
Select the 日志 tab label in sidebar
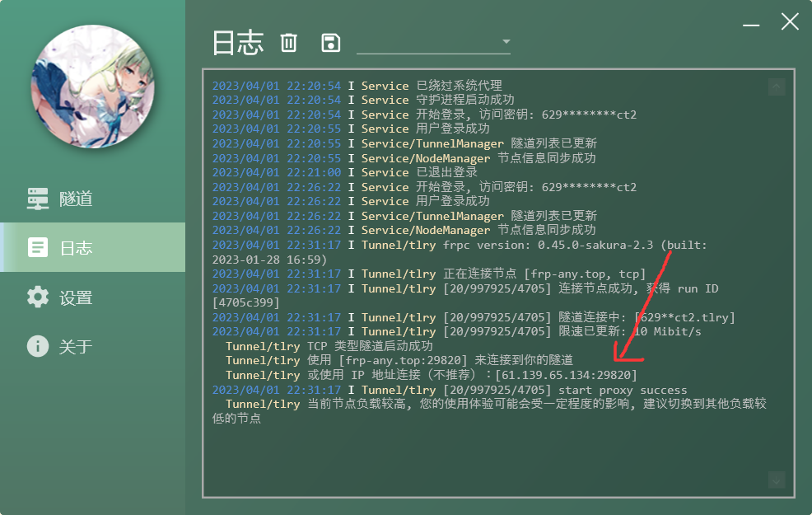point(76,248)
